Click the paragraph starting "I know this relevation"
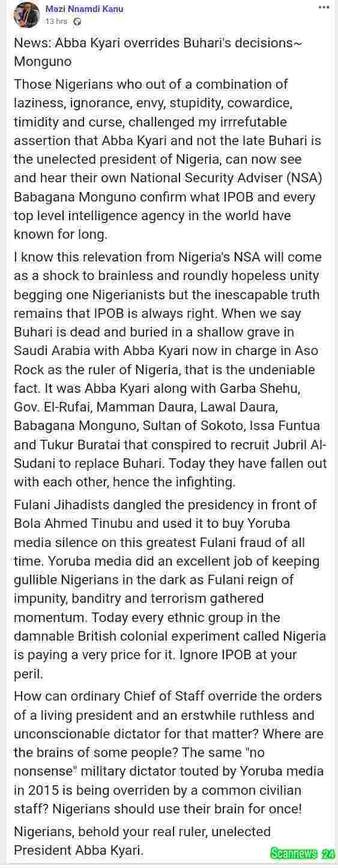The height and width of the screenshot is (868, 338). point(170,370)
